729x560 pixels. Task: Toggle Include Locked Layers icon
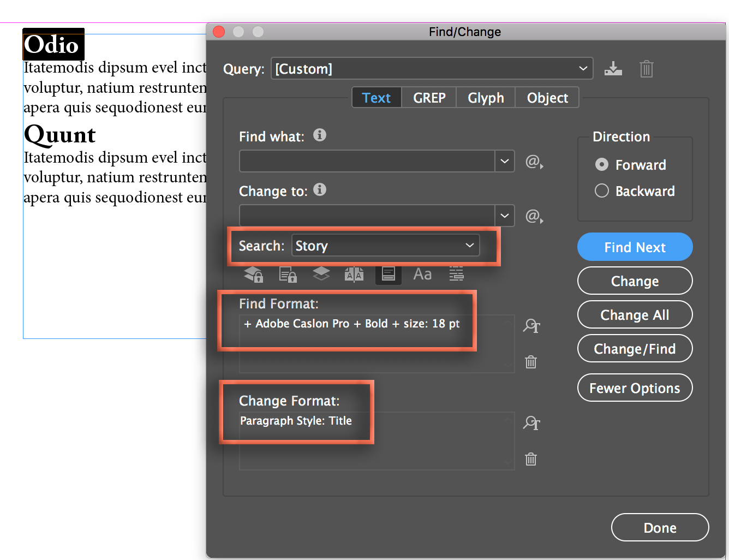[254, 274]
